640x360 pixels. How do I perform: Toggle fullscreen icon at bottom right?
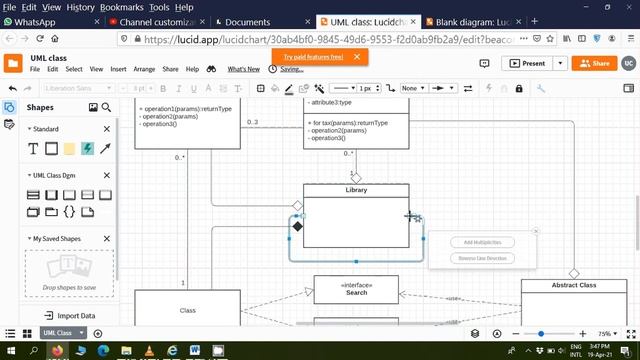click(x=631, y=334)
